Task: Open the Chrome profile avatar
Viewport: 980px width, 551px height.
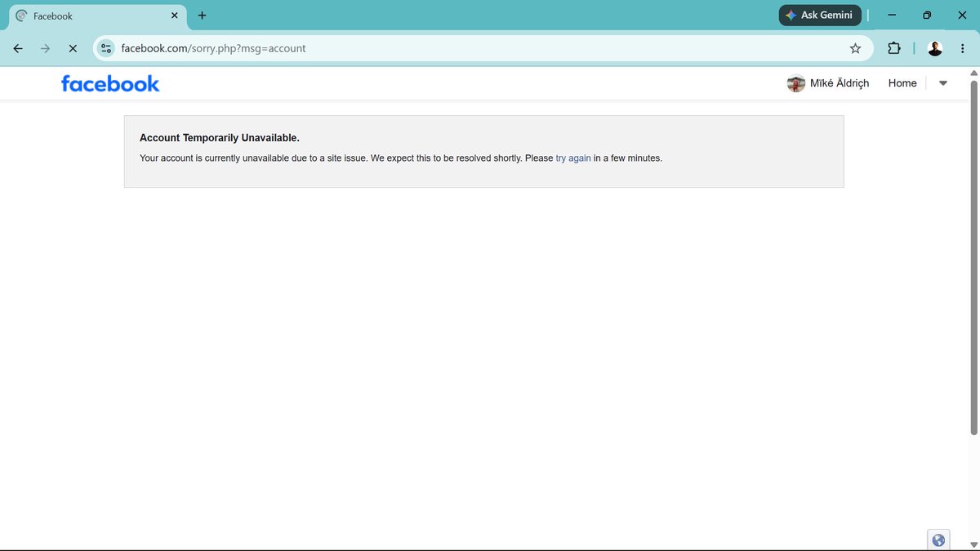Action: (x=936, y=48)
